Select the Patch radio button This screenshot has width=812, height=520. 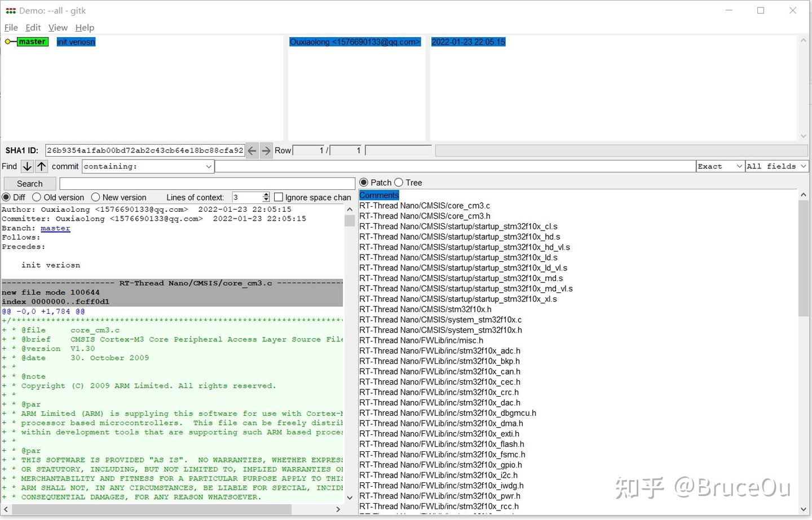(x=364, y=183)
